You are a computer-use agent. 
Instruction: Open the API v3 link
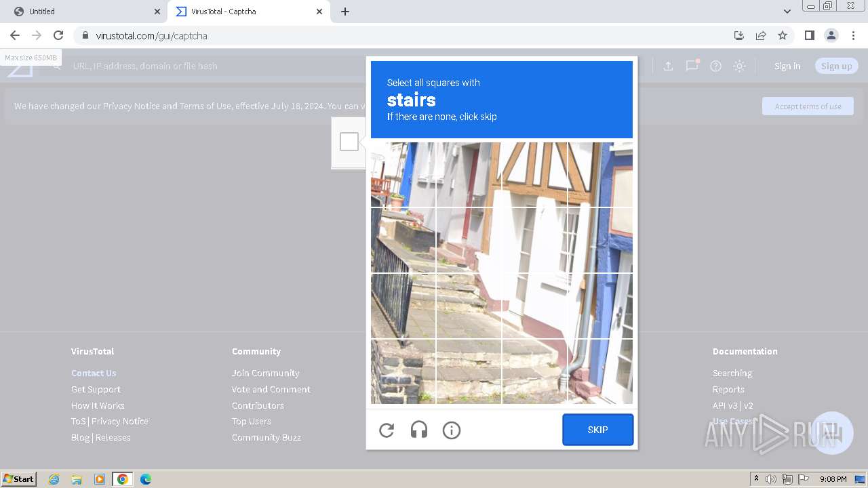point(725,405)
